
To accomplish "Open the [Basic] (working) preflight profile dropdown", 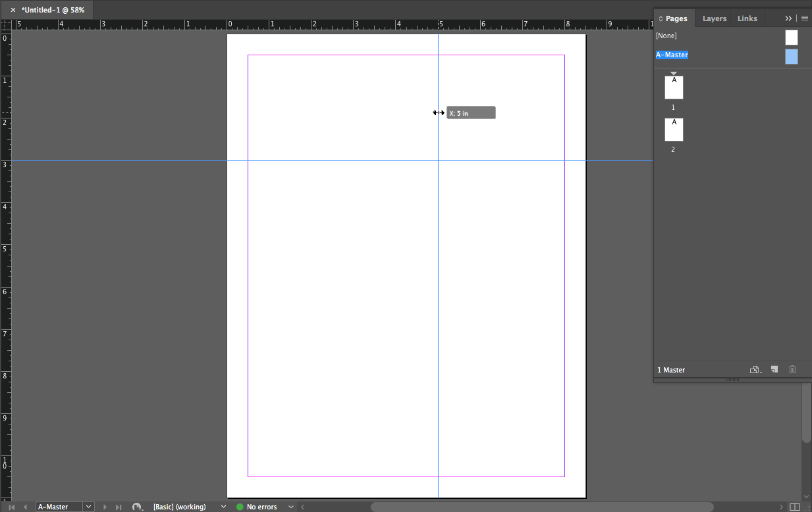I will click(x=223, y=507).
